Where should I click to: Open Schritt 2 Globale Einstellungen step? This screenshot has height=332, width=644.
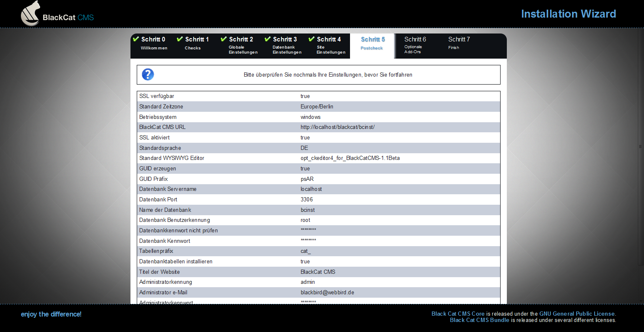point(243,45)
